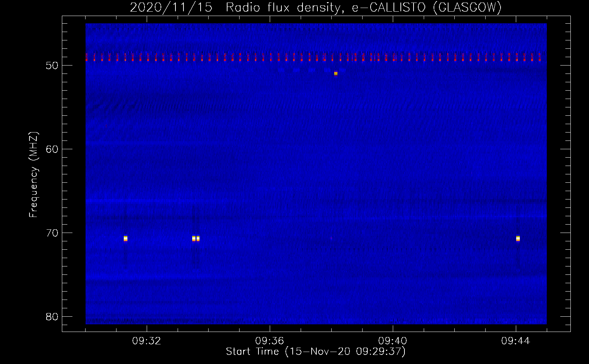
Task: Select the Frequency (MHZ) axis label
Action: (33, 175)
